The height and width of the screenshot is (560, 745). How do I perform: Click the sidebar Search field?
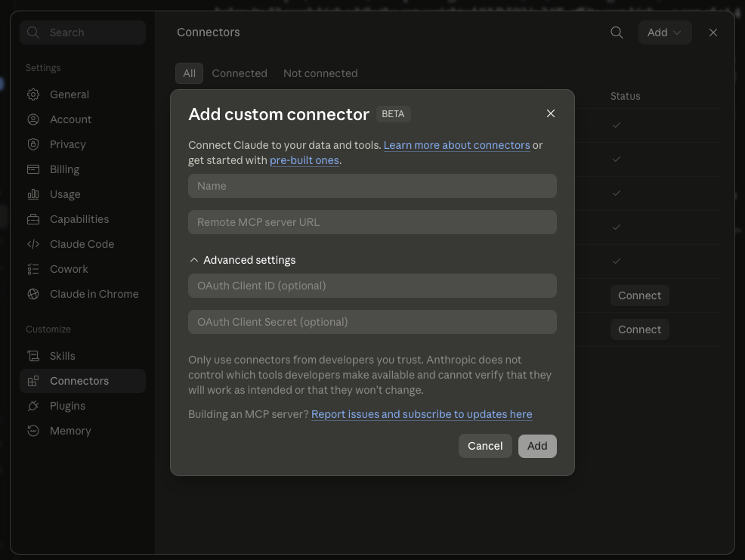tap(82, 32)
